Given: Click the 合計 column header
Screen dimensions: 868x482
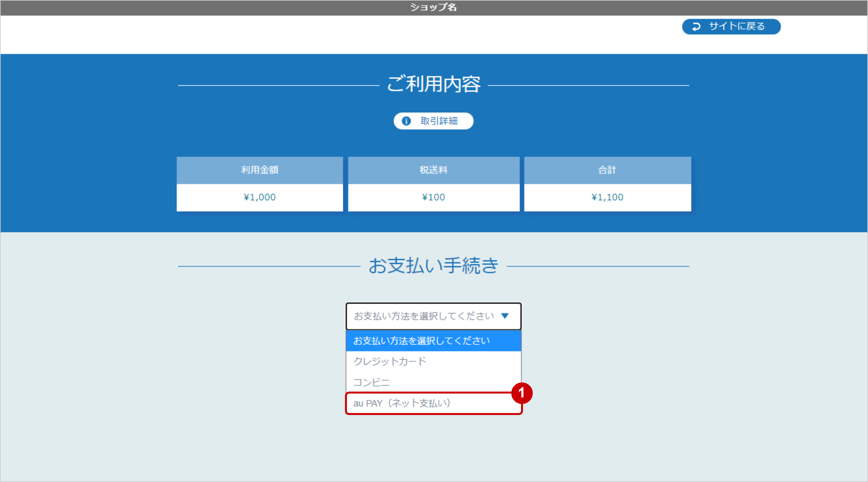Looking at the screenshot, I should (606, 170).
